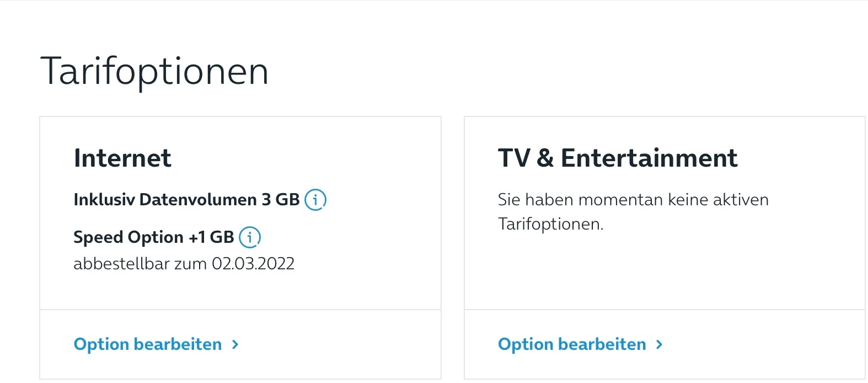Click chevron arrow after TV & Entertainment's Option bearbeiten

point(659,344)
